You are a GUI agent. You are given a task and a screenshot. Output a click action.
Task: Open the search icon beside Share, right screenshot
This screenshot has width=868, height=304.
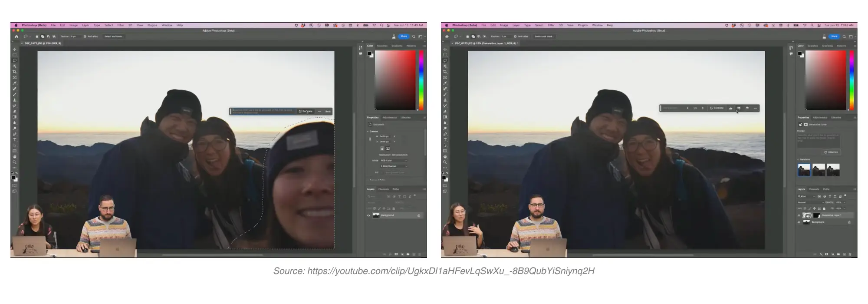[844, 36]
